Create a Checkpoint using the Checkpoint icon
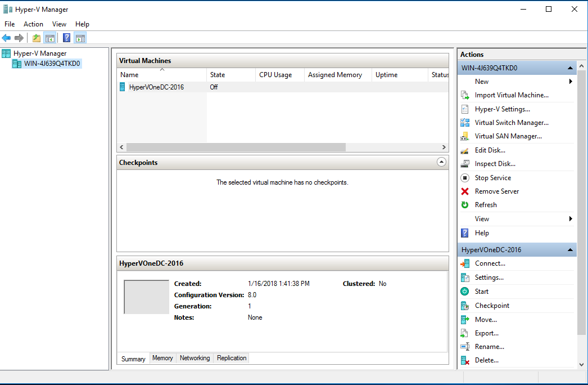Image resolution: width=588 pixels, height=385 pixels. coord(464,305)
